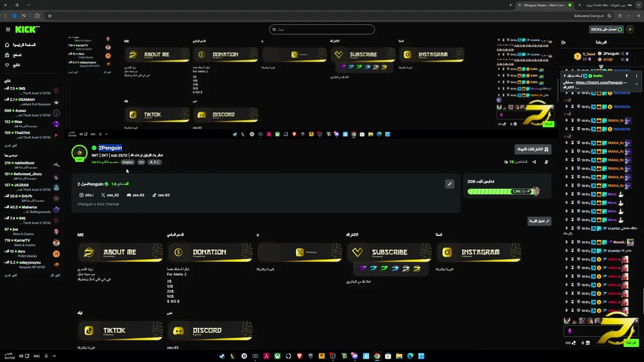Click the Get KICKs button
Viewport: 644px width, 362px height.
[607, 29]
